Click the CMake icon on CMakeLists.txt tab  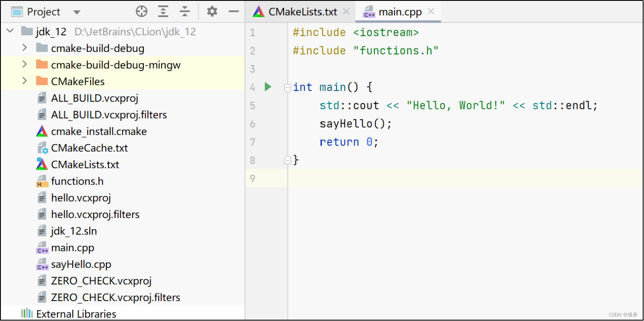pyautogui.click(x=258, y=11)
